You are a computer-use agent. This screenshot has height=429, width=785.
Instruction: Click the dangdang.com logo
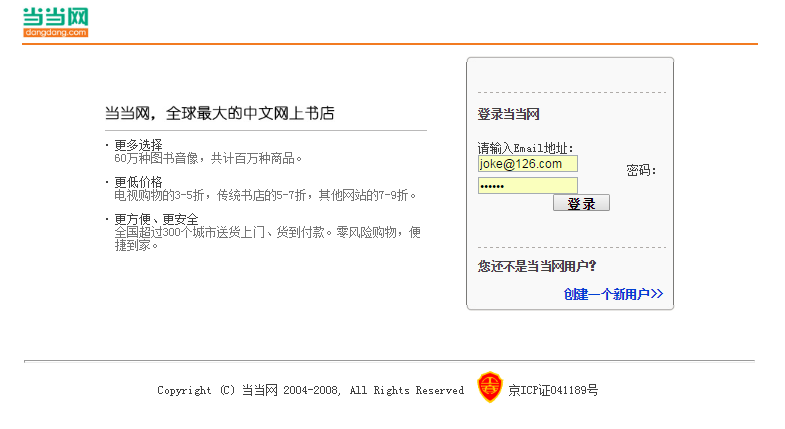56,23
